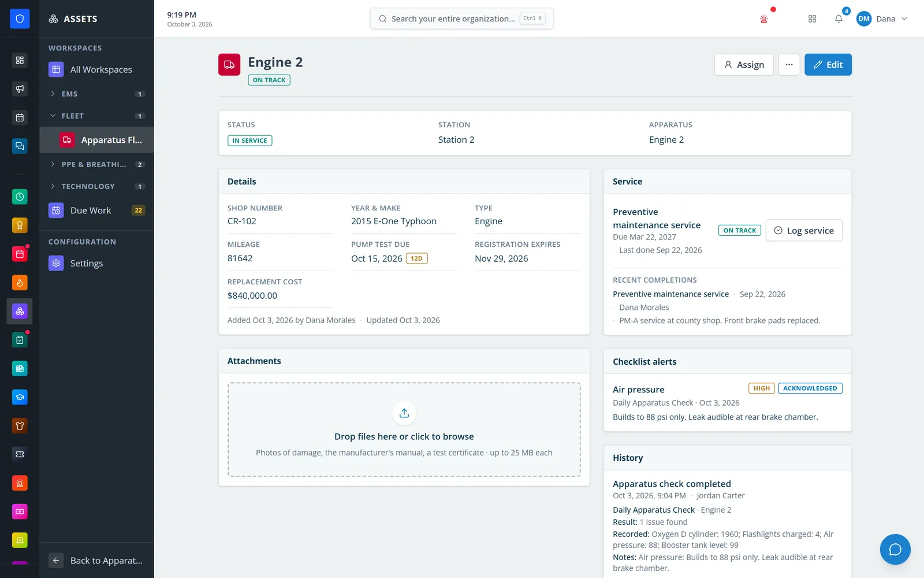Click the red siren alert icon in header

(x=764, y=19)
